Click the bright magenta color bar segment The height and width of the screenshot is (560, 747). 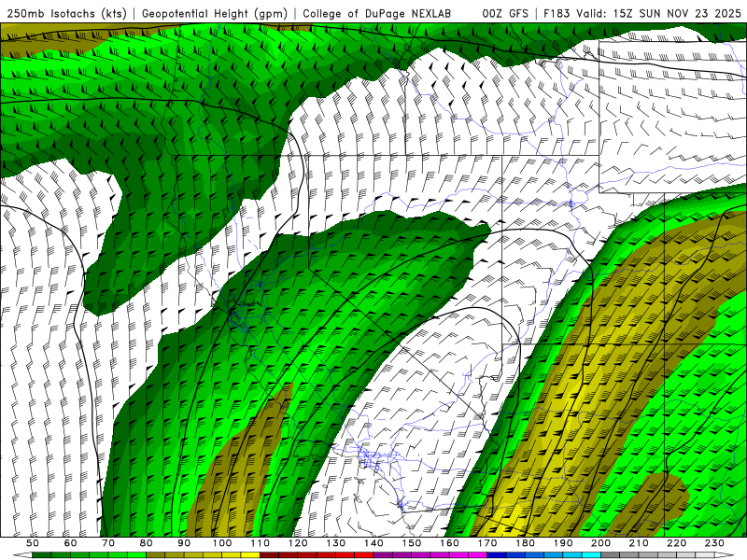pyautogui.click(x=477, y=554)
